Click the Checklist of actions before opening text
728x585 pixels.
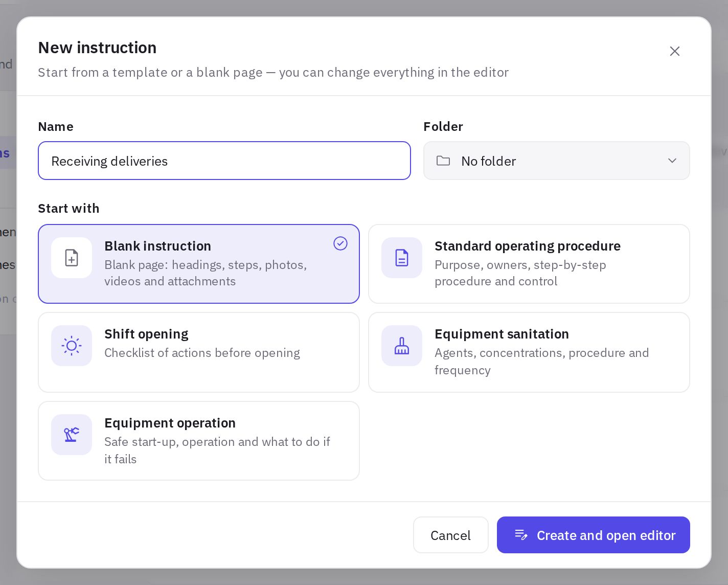(202, 353)
